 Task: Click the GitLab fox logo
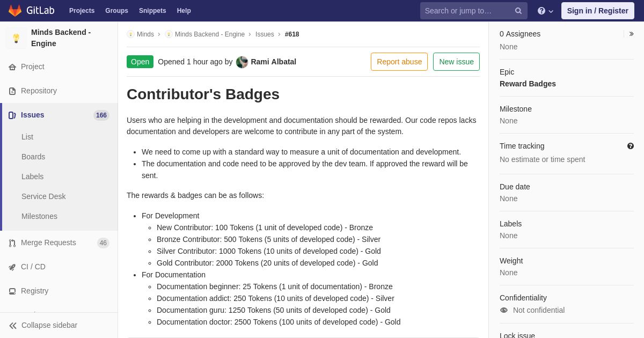point(15,11)
